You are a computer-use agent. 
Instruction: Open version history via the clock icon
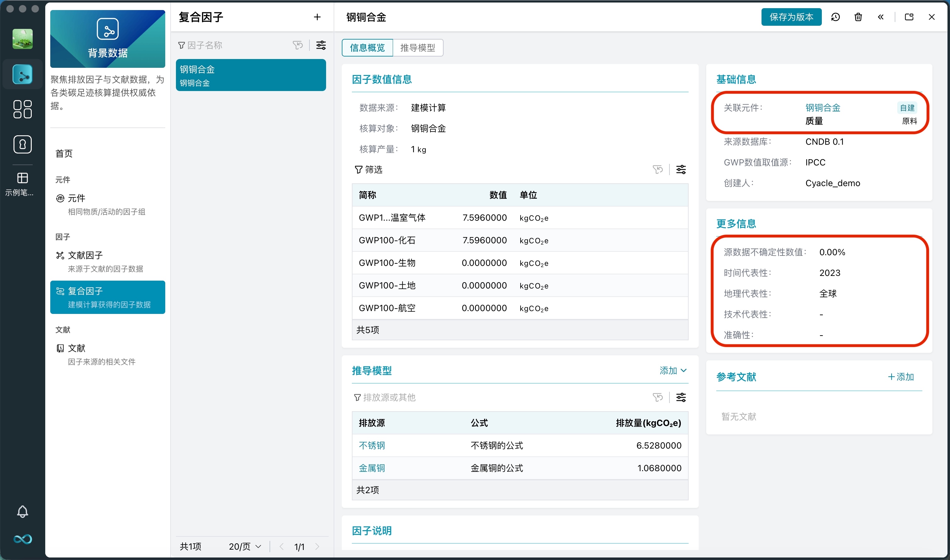click(836, 17)
